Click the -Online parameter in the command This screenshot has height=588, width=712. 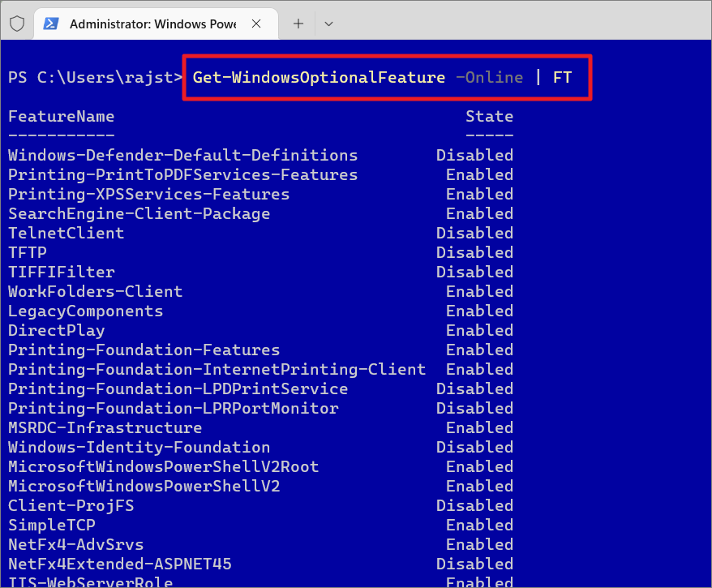pos(485,77)
